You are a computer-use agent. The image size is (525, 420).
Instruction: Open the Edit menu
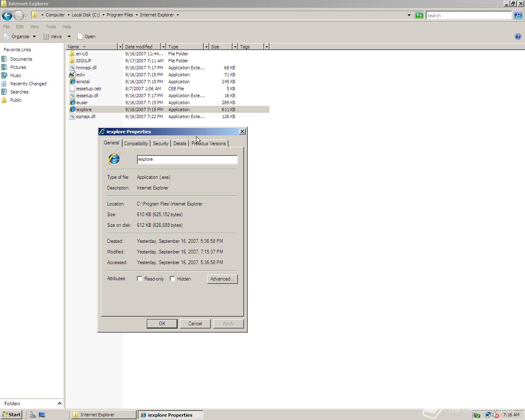pos(20,27)
